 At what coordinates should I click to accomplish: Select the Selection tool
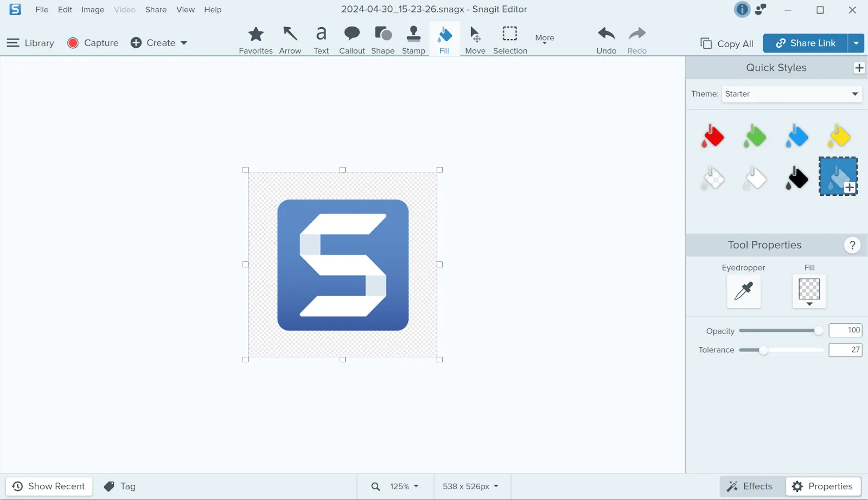point(510,40)
